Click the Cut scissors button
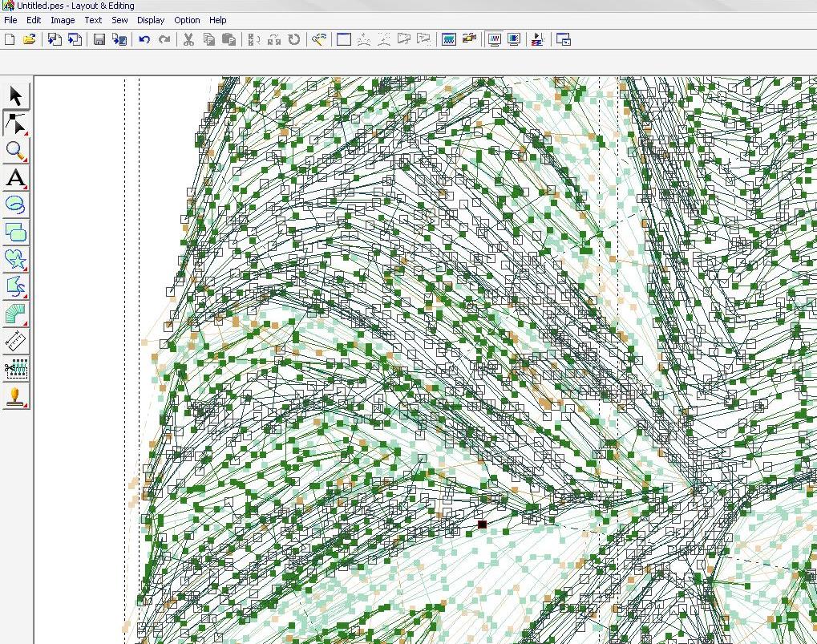The image size is (817, 644). [189, 39]
